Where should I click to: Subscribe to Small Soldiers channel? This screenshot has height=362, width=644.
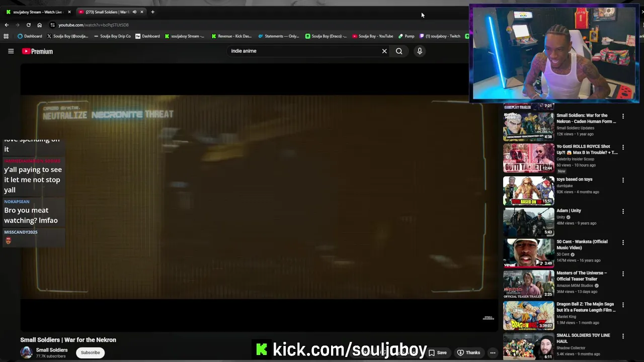91,352
